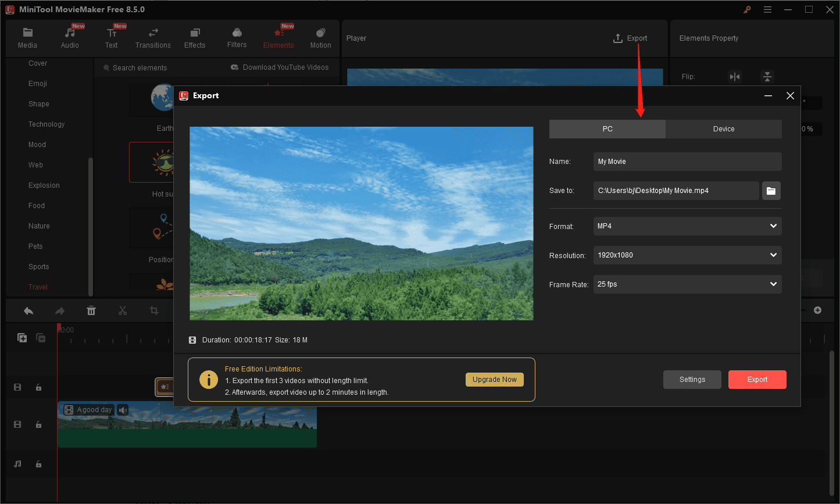This screenshot has width=840, height=504.
Task: Open the Motion panel
Action: coord(320,37)
